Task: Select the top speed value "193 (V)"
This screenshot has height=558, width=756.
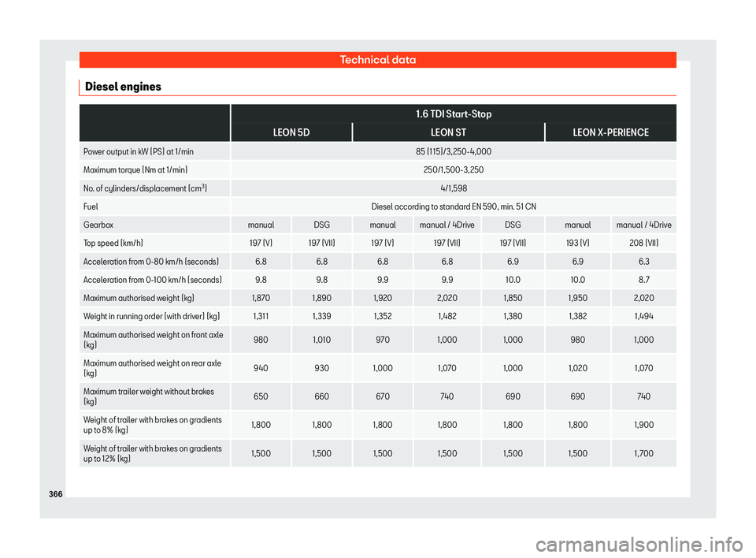Action: tap(577, 244)
